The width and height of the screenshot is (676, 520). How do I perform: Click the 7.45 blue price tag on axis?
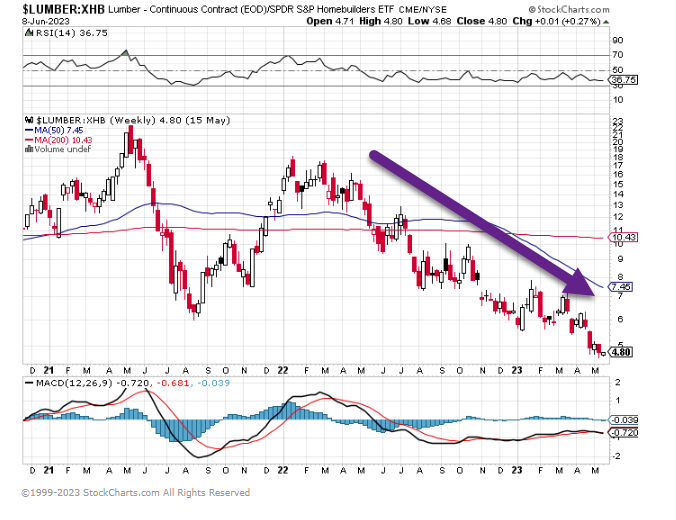pos(620,287)
